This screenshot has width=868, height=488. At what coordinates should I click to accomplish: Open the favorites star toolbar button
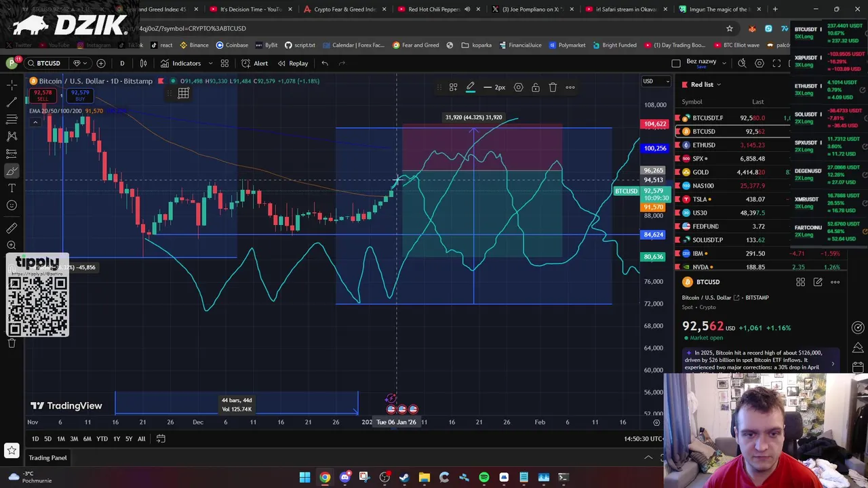12,450
